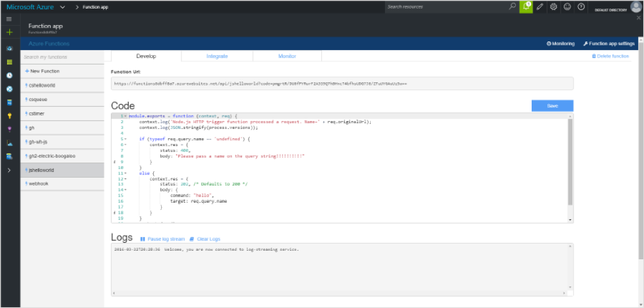
Task: Switch to the Monitor tab
Action: (287, 57)
